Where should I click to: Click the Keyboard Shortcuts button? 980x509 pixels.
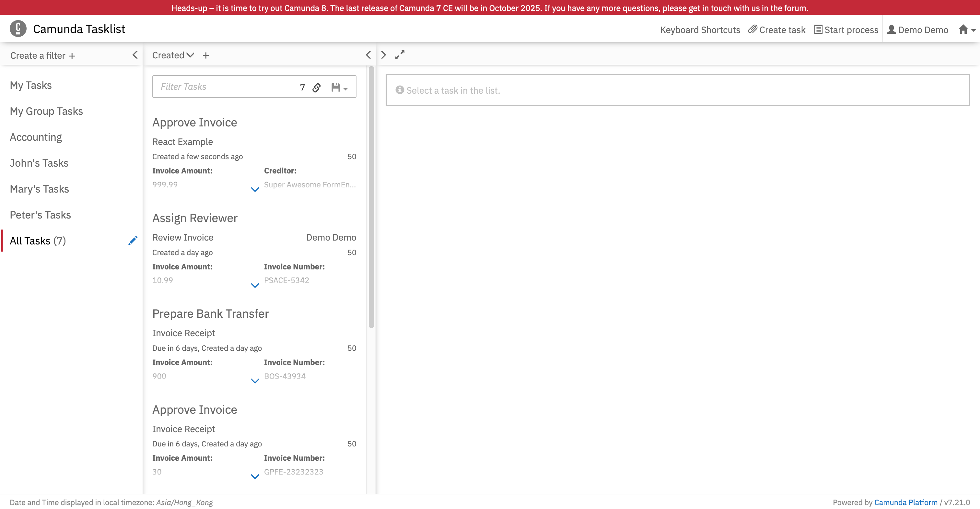pos(700,29)
